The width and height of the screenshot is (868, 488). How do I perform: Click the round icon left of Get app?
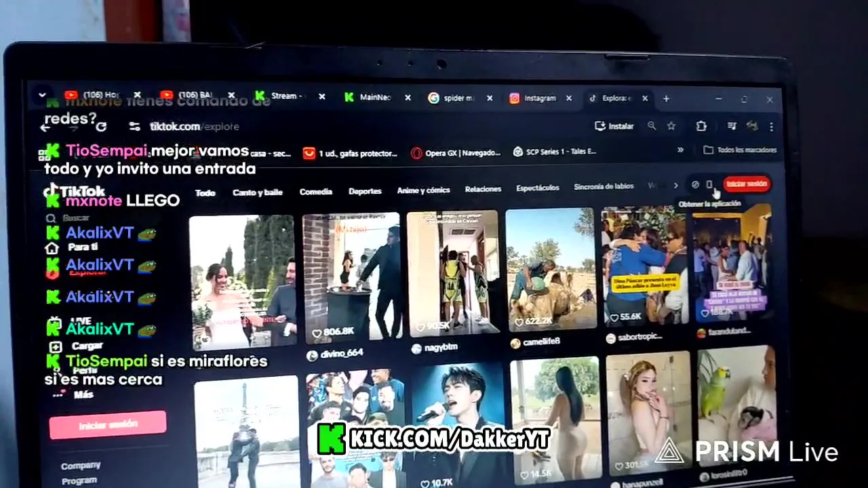694,184
